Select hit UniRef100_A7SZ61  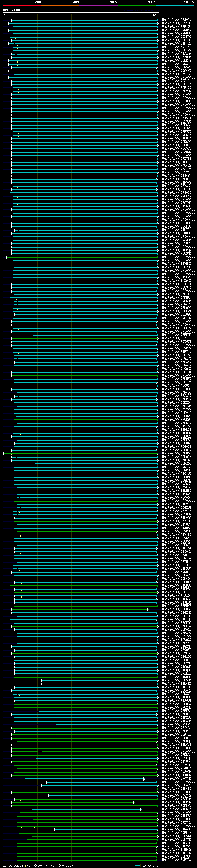click(x=177, y=74)
